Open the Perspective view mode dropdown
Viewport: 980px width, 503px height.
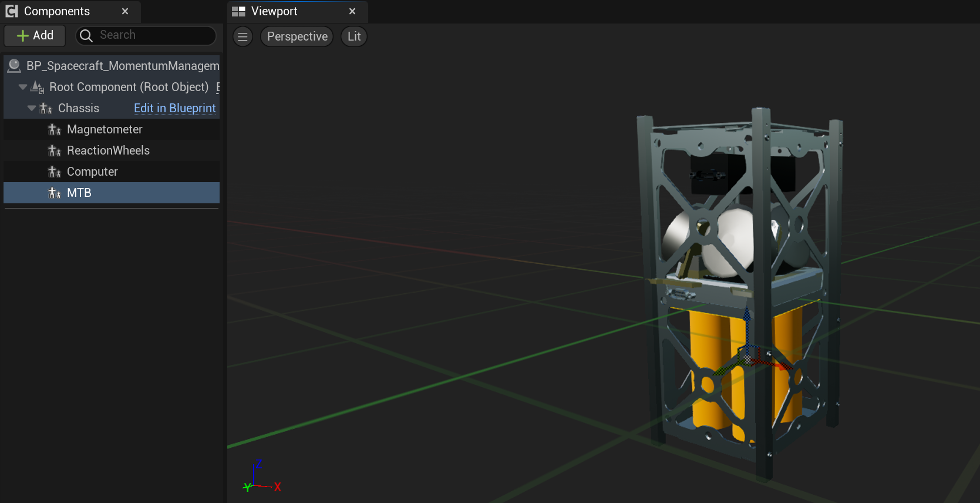pos(297,36)
